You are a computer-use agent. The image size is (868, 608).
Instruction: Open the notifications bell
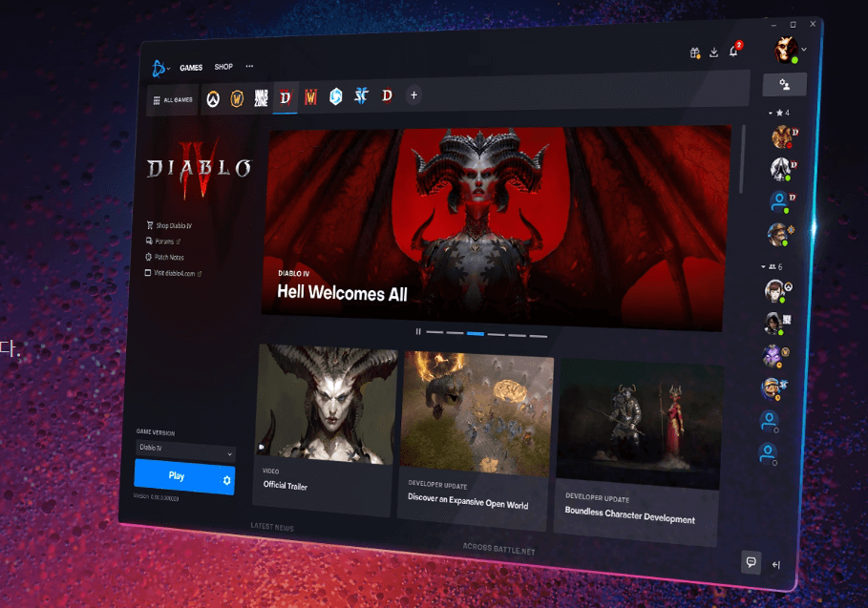[x=734, y=51]
